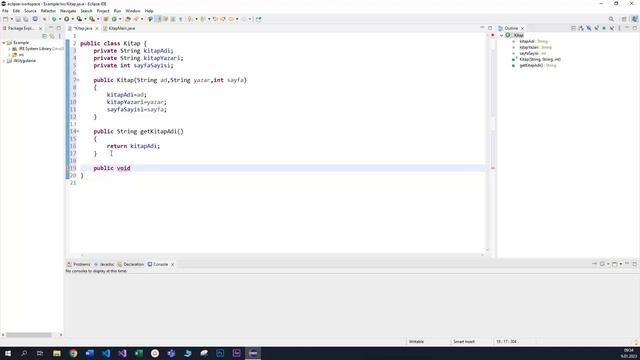Screen dimensions: 640x360
Task: Open the Navigate menu
Action: [68, 11]
